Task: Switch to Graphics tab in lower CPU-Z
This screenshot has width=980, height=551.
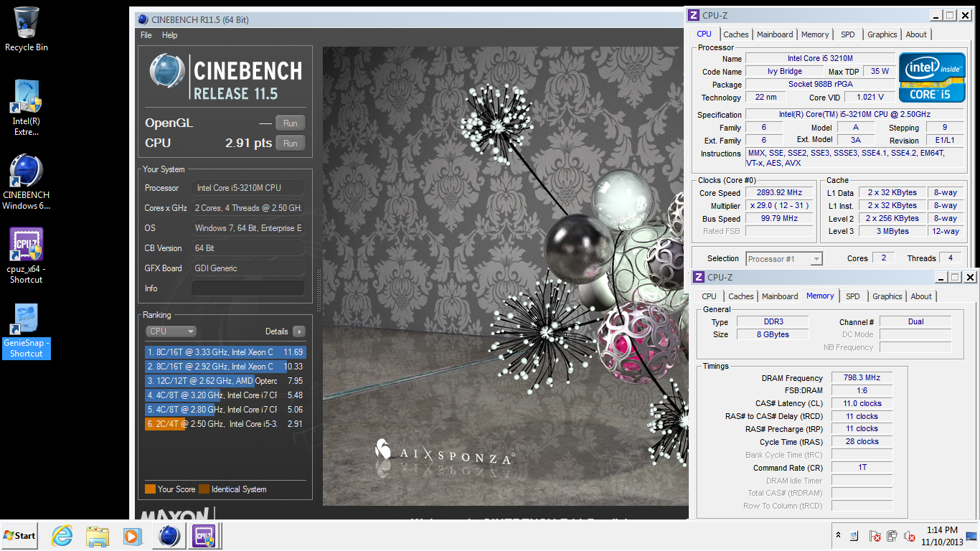Action: pos(887,296)
